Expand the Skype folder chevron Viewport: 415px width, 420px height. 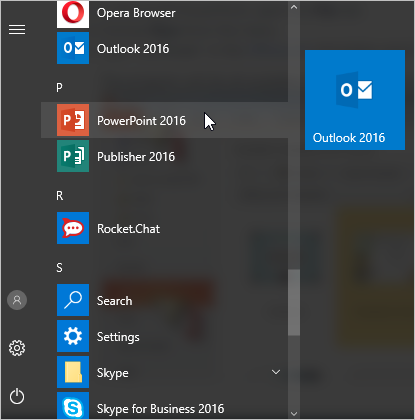276,372
